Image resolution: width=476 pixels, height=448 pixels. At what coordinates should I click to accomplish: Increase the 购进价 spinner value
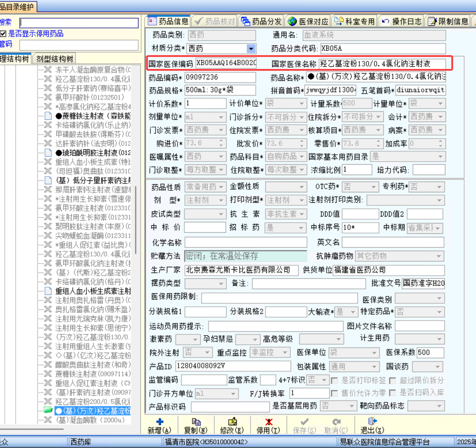point(221,141)
